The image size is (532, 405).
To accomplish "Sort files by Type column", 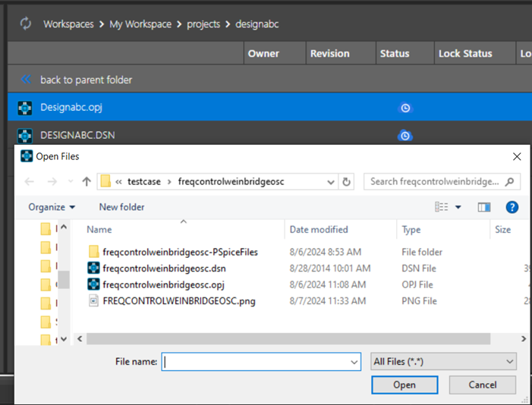I will point(411,230).
